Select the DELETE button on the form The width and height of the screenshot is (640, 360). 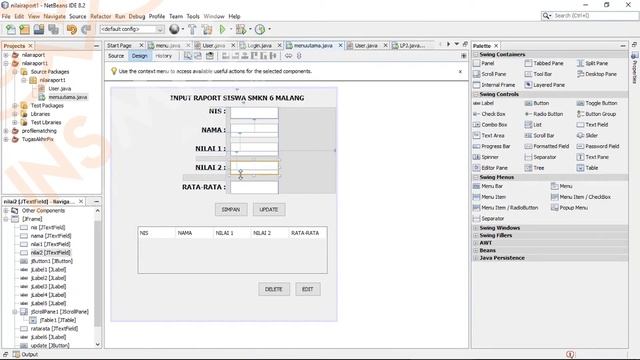274,289
